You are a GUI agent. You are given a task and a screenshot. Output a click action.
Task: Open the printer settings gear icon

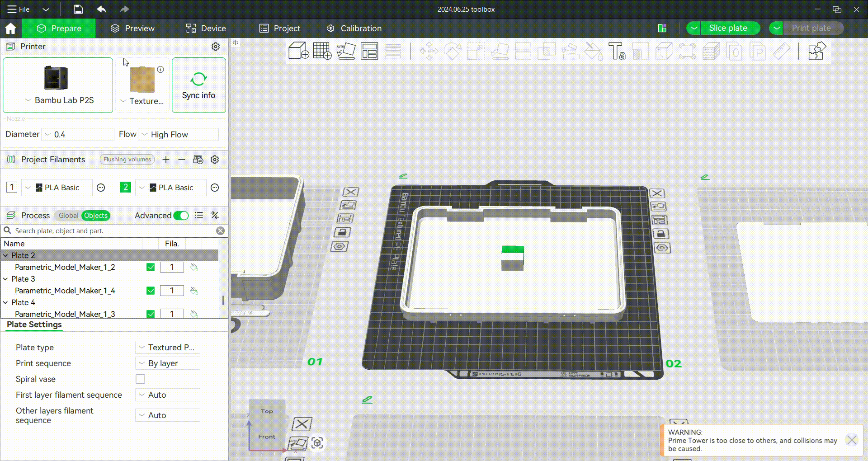pos(216,47)
